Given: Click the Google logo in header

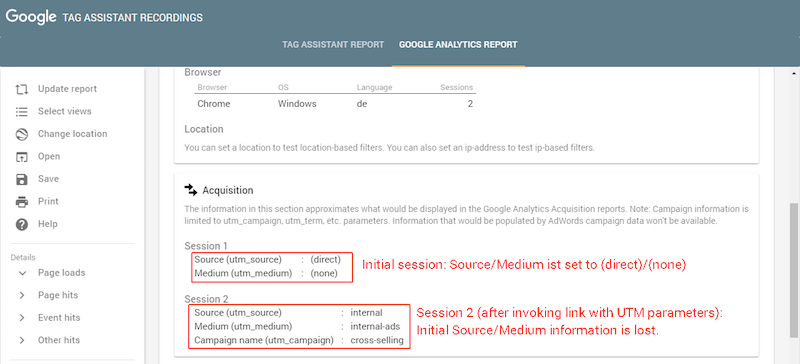Looking at the screenshot, I should (31, 17).
